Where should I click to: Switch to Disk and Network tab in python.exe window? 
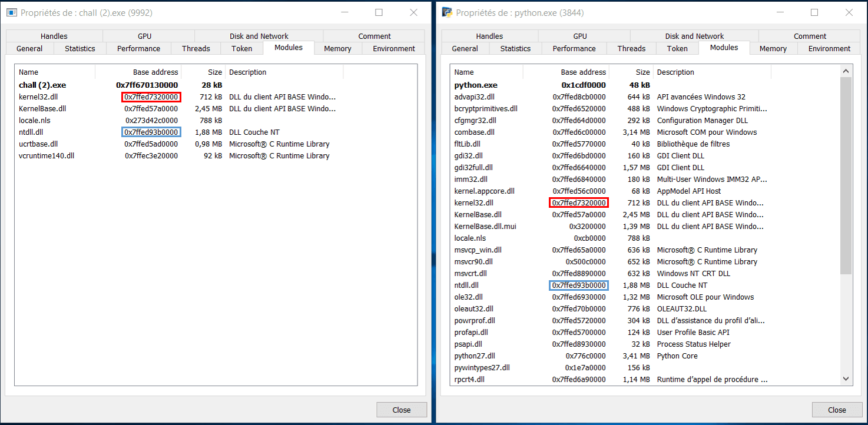pyautogui.click(x=695, y=36)
